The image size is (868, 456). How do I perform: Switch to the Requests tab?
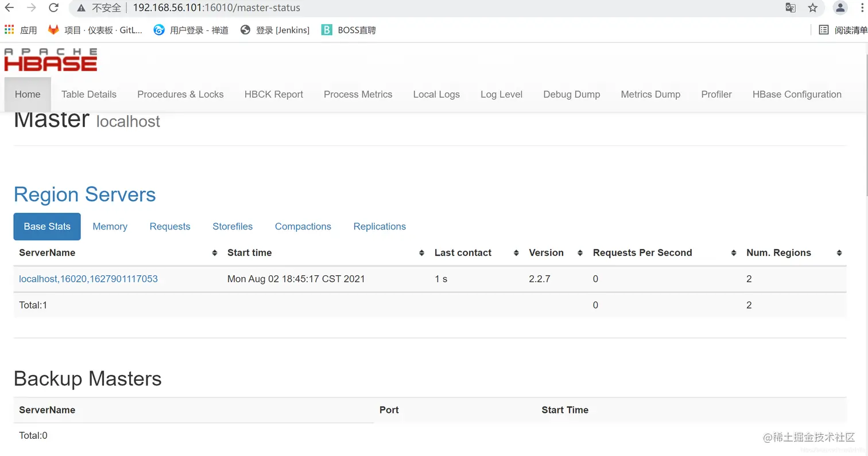click(x=170, y=227)
